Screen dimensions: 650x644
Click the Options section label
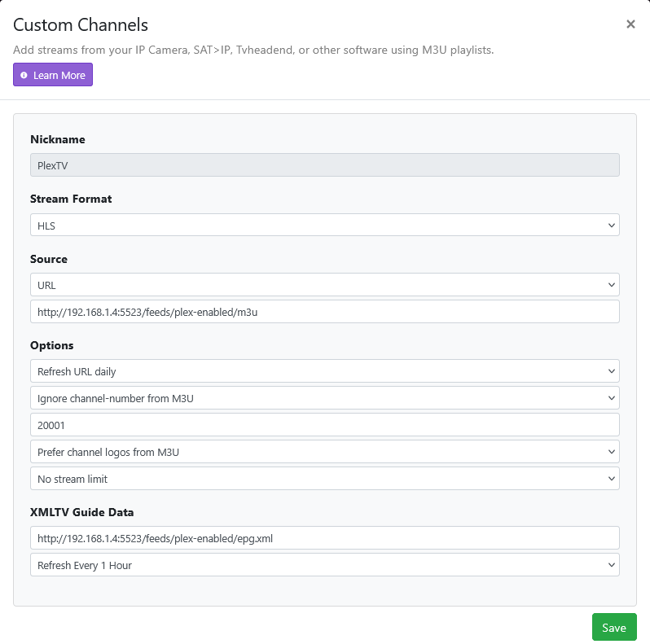pos(52,345)
